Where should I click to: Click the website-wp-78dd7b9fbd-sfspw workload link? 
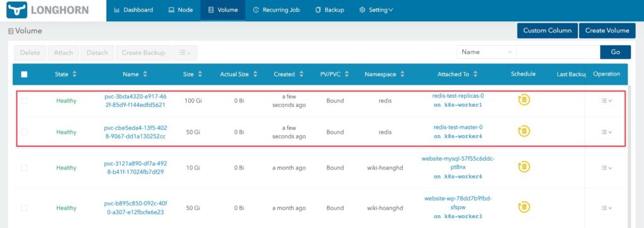tap(458, 203)
